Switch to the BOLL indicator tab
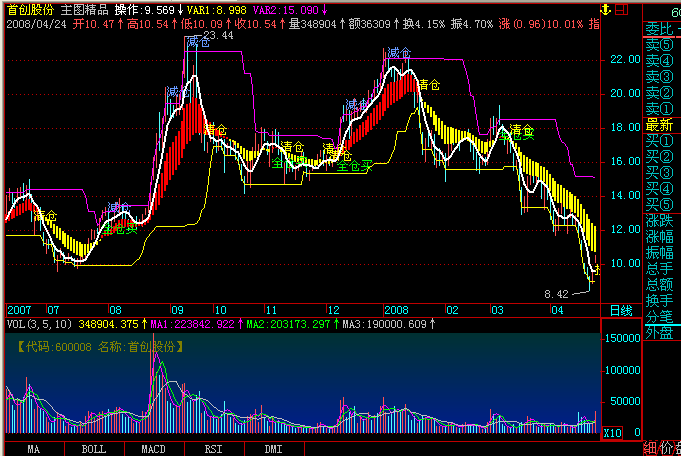681x456 pixels. point(94,449)
